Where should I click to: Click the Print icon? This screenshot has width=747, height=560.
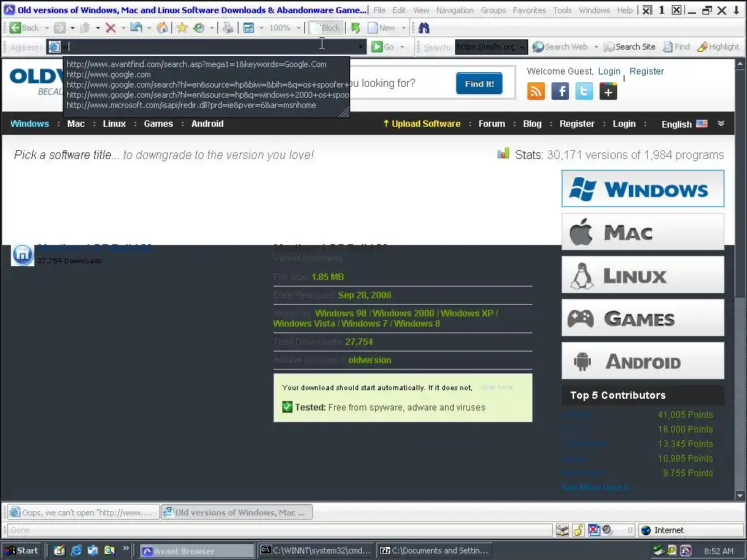[228, 28]
